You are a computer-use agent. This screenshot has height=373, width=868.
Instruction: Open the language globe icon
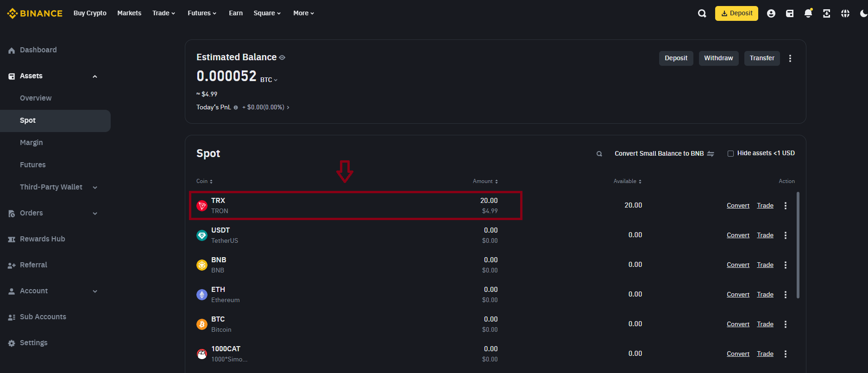coord(845,13)
